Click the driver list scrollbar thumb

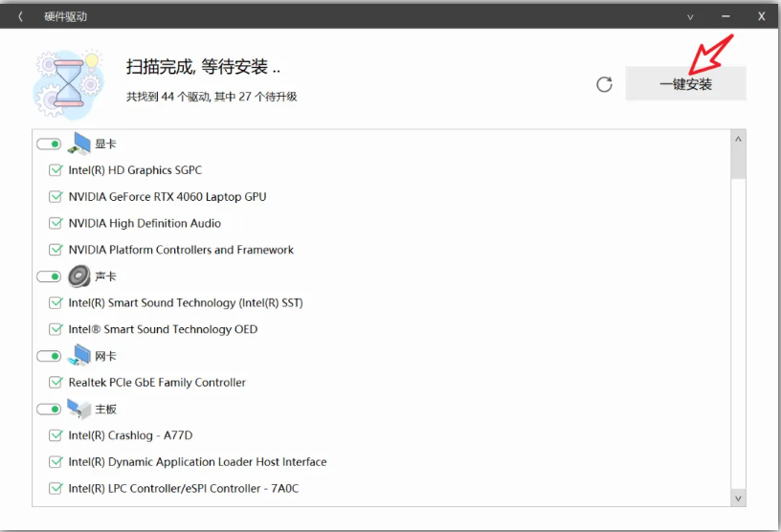click(738, 163)
